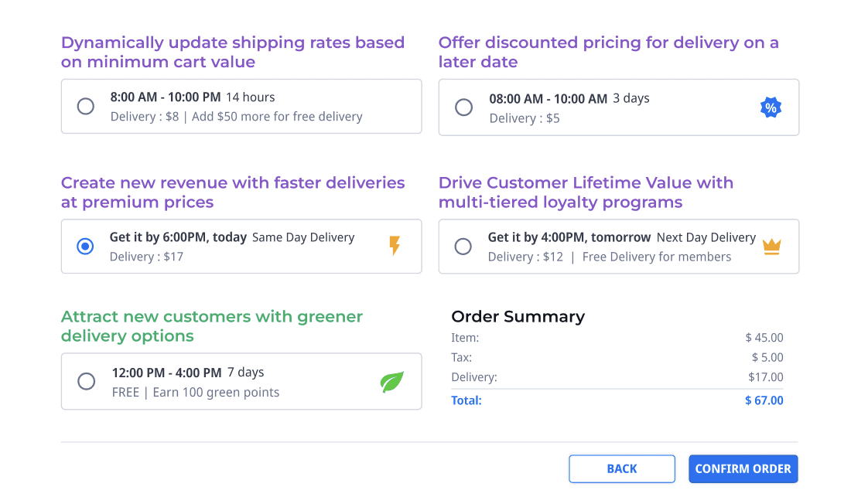The image size is (851, 504).
Task: Choose the Next Day Delivery radio button
Action: (x=463, y=247)
